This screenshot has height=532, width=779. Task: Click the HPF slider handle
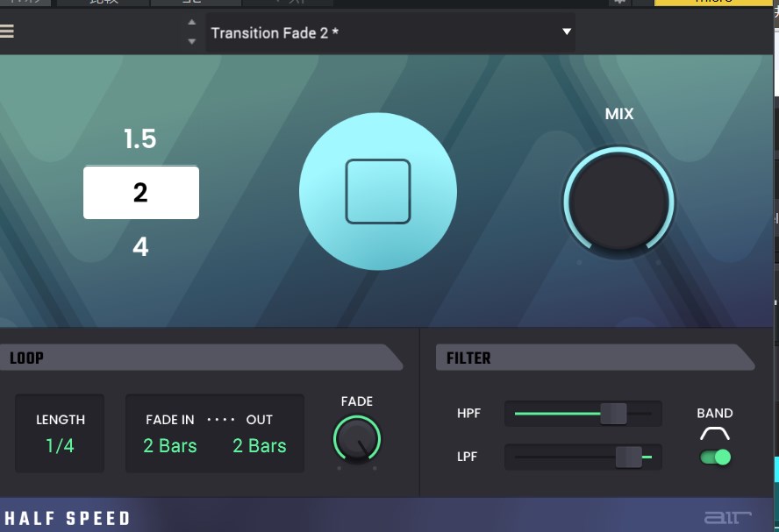click(613, 414)
